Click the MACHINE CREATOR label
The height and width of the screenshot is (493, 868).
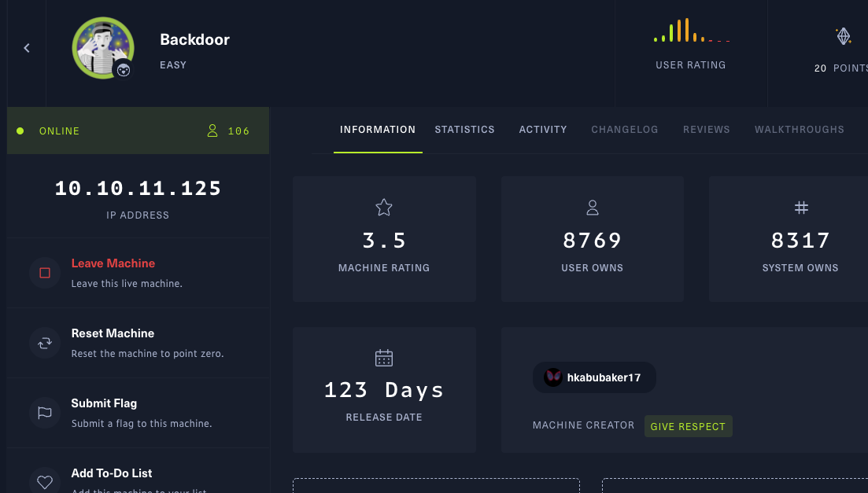point(583,425)
